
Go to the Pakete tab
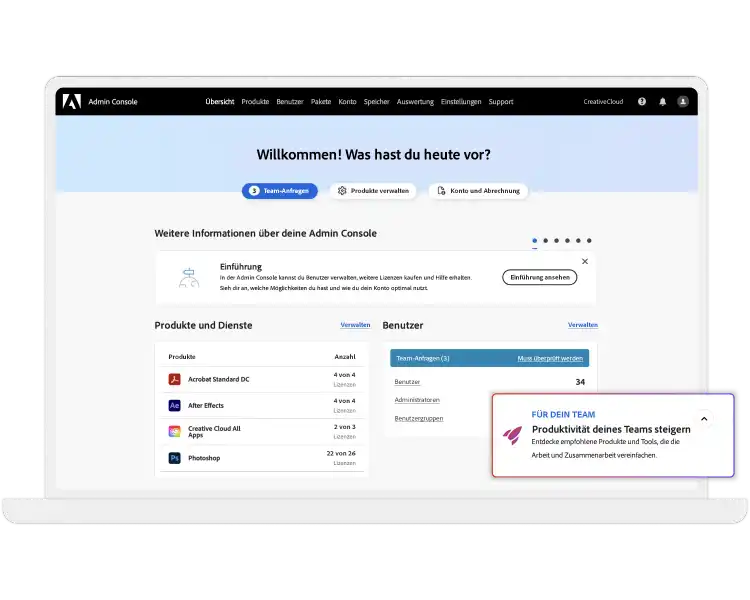click(x=321, y=101)
